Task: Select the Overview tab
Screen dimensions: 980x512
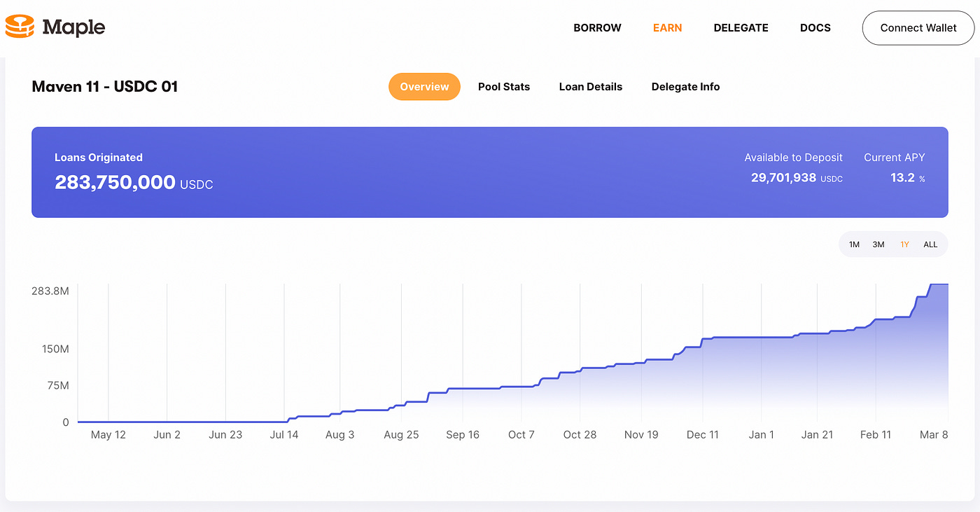Action: tap(424, 87)
